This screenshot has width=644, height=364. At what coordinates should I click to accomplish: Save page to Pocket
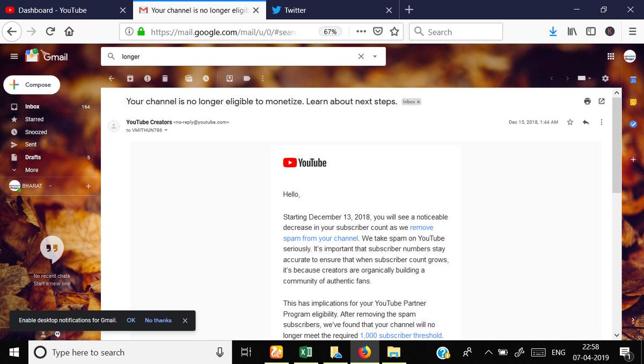tap(378, 32)
